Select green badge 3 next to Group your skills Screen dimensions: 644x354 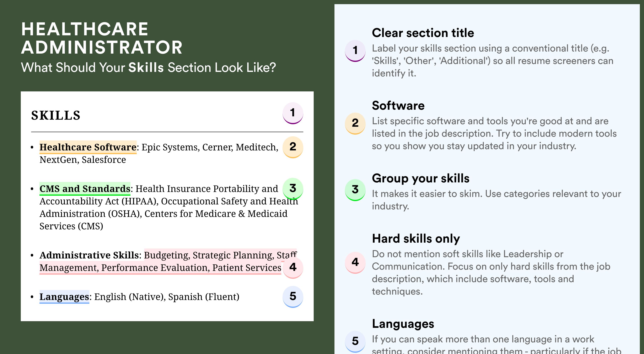355,190
